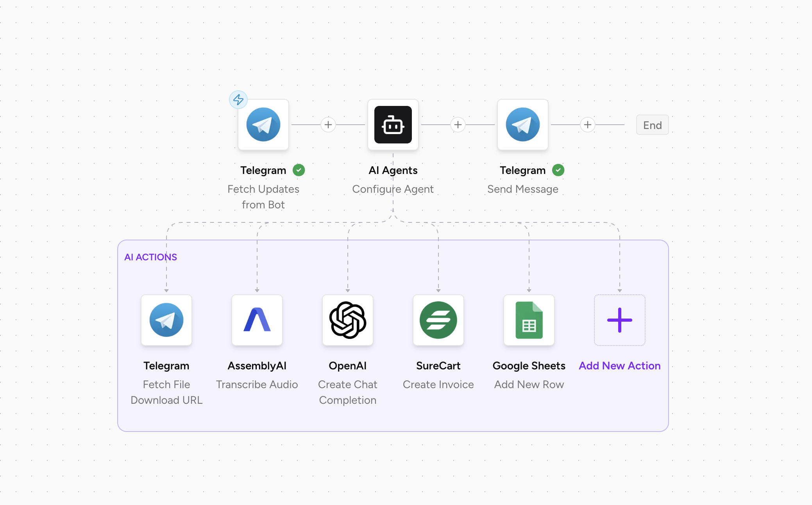Click the SureCart label
Image resolution: width=812 pixels, height=505 pixels.
coord(438,366)
